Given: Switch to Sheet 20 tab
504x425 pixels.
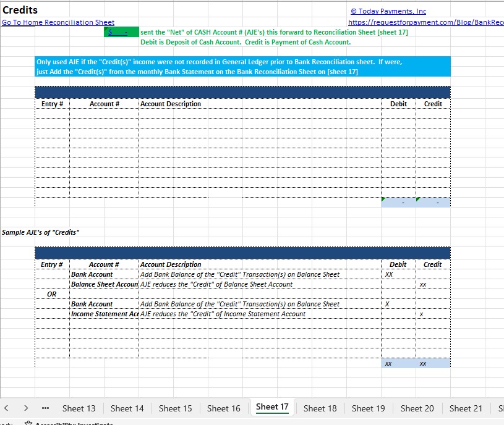Looking at the screenshot, I should pos(417,408).
